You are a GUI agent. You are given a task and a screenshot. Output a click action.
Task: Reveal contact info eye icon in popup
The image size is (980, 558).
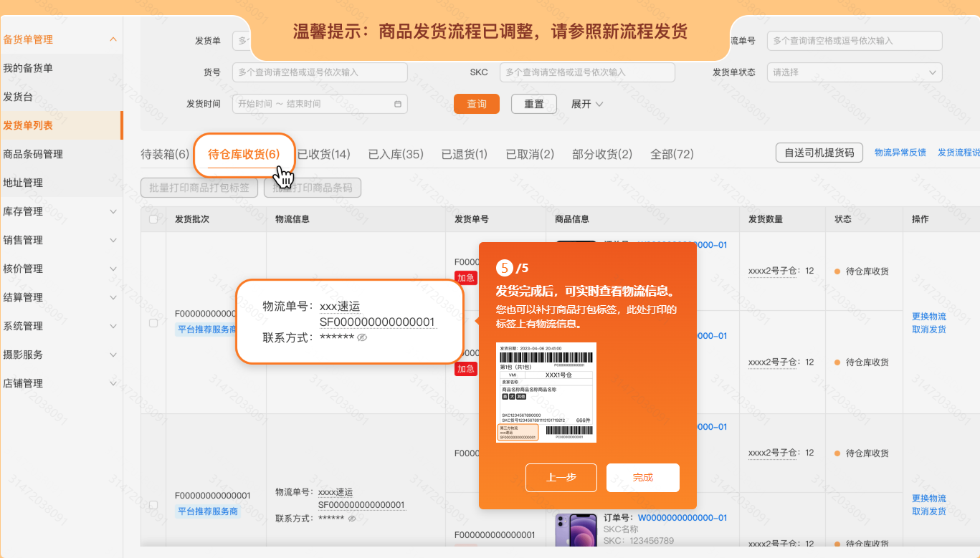362,337
